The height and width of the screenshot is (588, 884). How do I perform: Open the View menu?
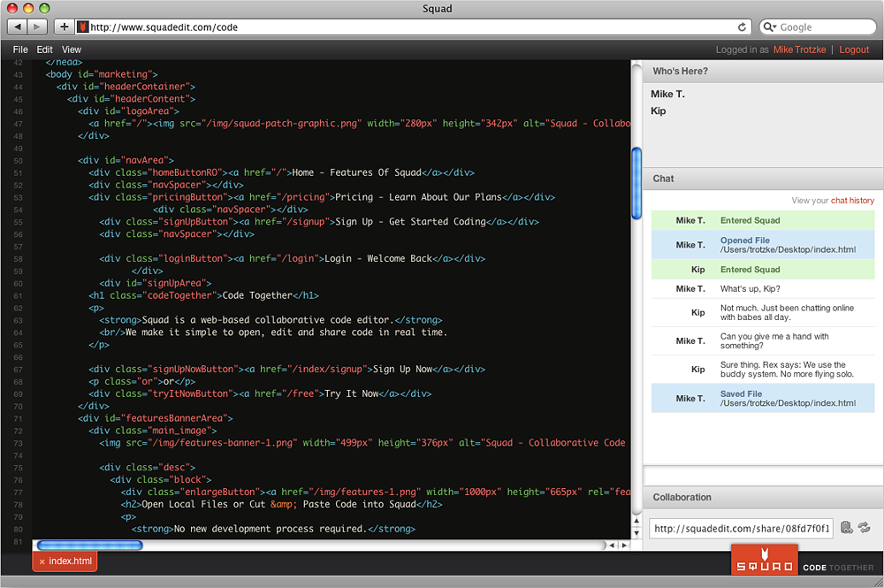pyautogui.click(x=72, y=50)
